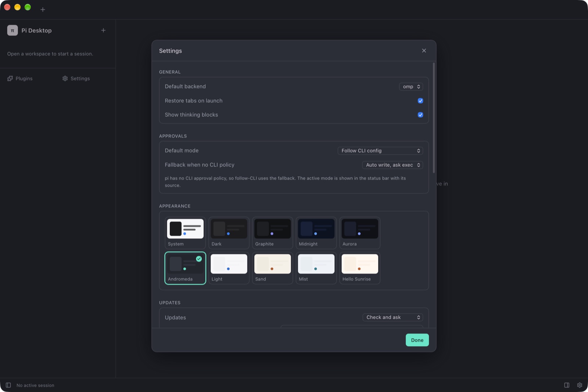Select the System theme
The height and width of the screenshot is (392, 588).
click(185, 233)
